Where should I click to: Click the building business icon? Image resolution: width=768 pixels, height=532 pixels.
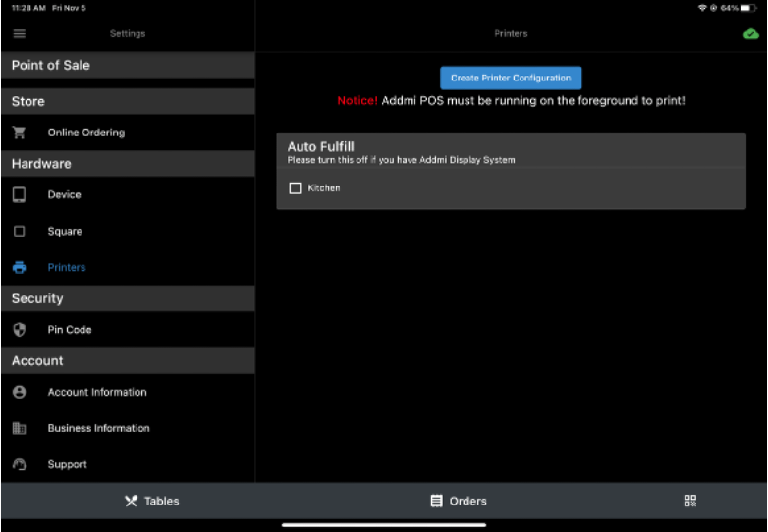[x=19, y=428]
